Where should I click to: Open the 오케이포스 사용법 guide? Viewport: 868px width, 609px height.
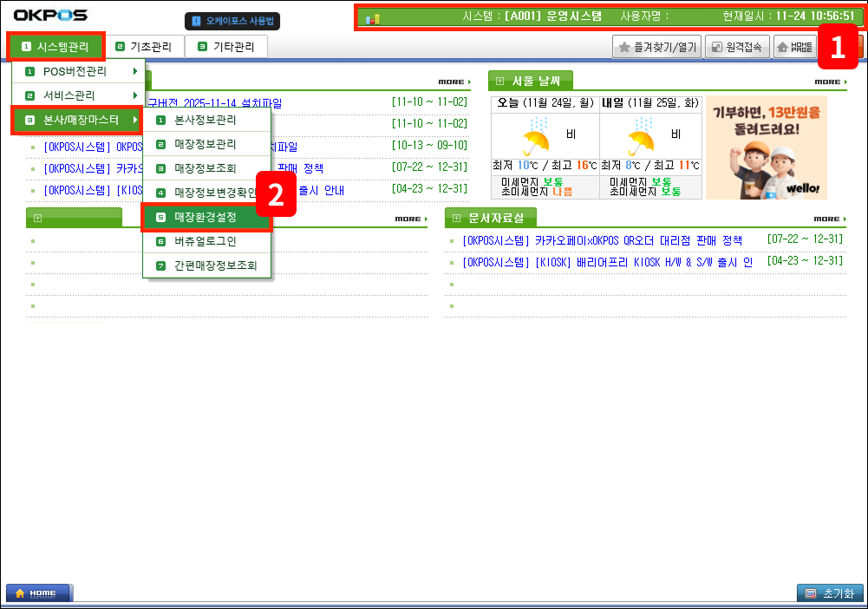(x=232, y=21)
